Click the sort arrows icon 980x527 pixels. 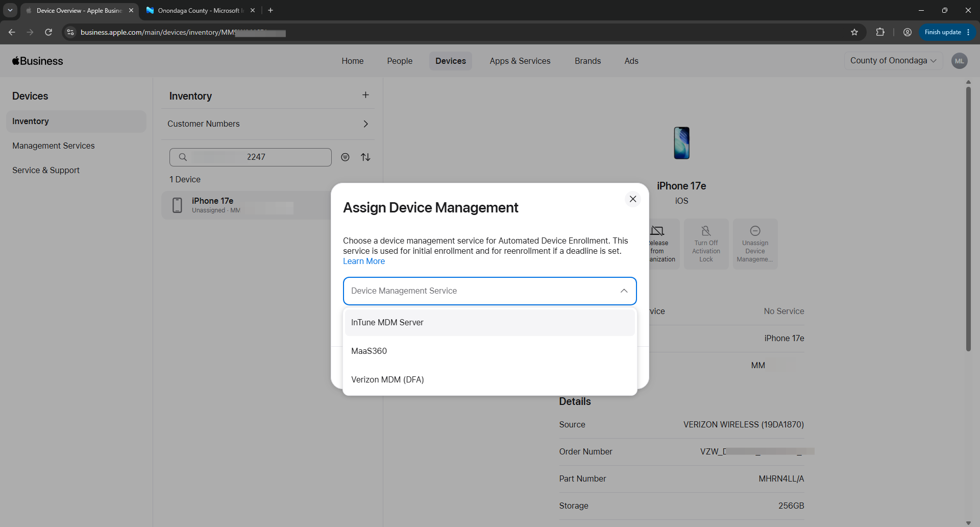pyautogui.click(x=365, y=157)
